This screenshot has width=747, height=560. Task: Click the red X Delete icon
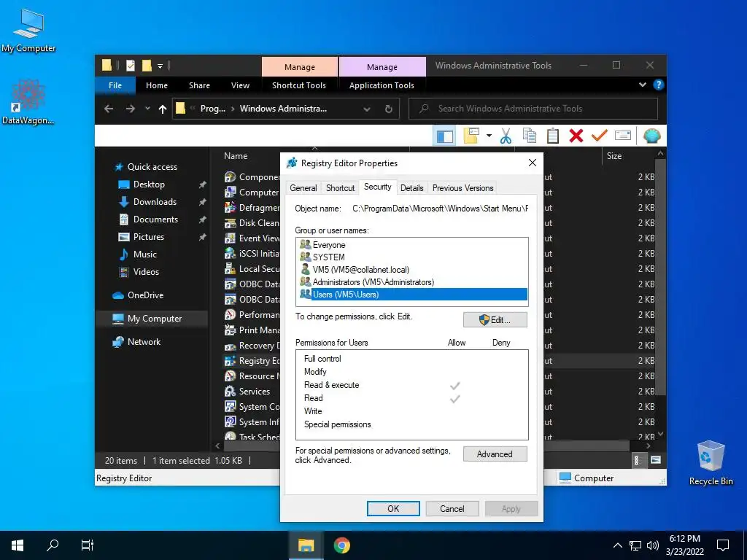[576, 136]
